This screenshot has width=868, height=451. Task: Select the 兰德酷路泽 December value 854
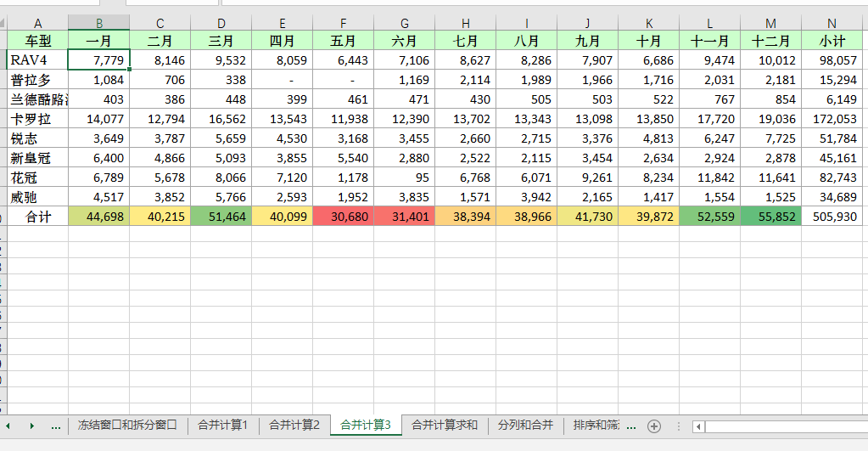point(771,99)
